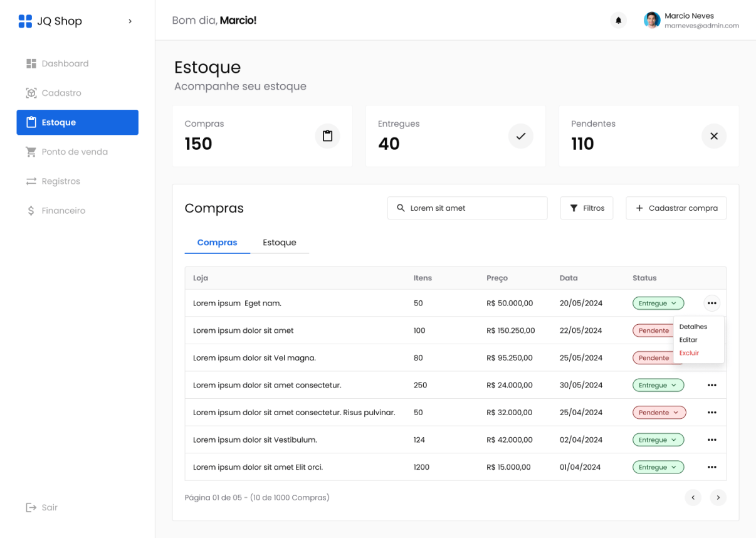
Task: Choose Editar from the context menu
Action: coord(688,340)
